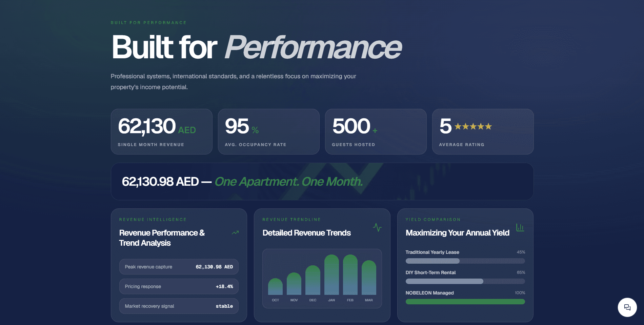
Task: Click the '62,130.98 AED — One Apartment. One Month.' banner
Action: pos(322,182)
